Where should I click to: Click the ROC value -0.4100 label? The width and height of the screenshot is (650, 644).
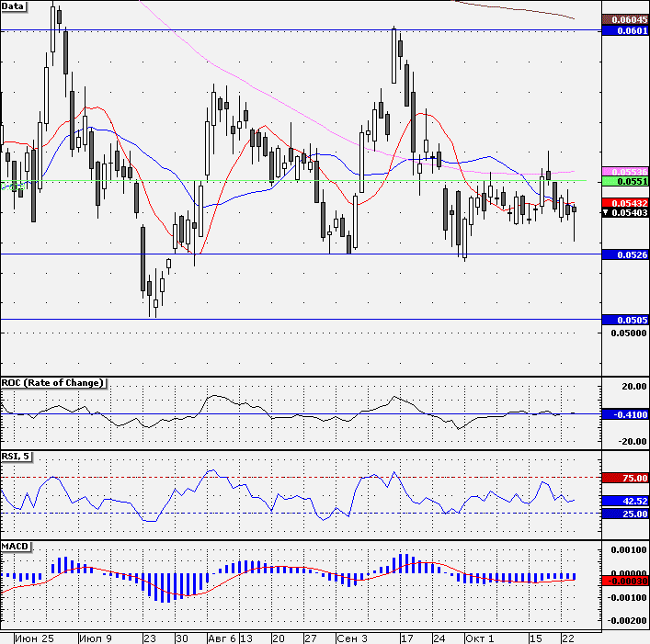[625, 414]
